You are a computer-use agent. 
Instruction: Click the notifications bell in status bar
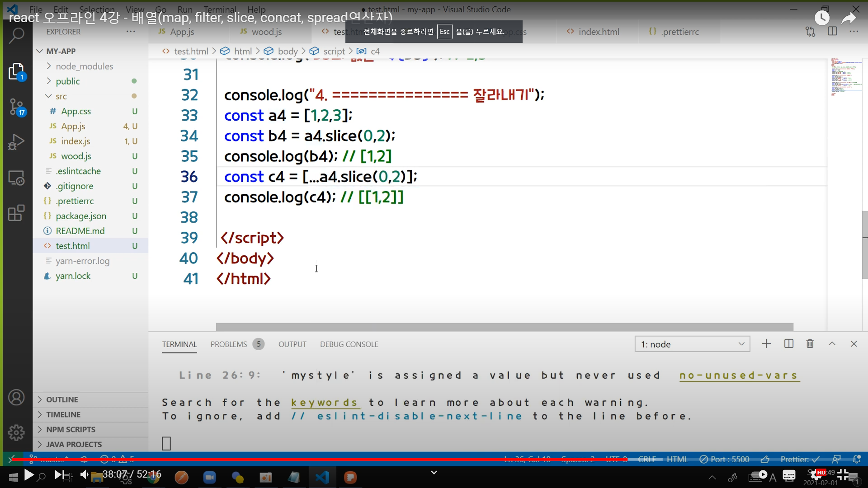[856, 459]
